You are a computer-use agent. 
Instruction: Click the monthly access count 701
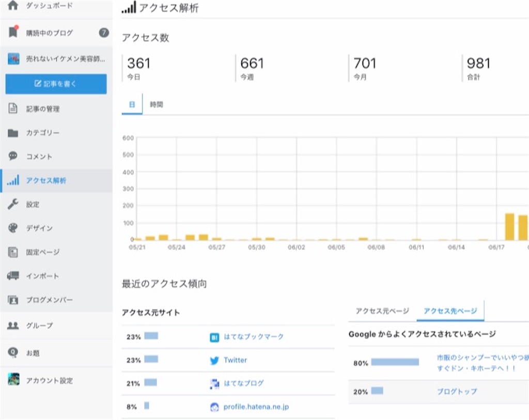[x=365, y=63]
